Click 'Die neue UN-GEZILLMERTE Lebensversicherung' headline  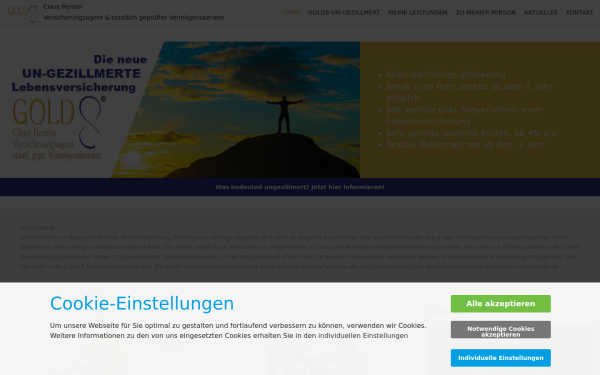(x=79, y=73)
